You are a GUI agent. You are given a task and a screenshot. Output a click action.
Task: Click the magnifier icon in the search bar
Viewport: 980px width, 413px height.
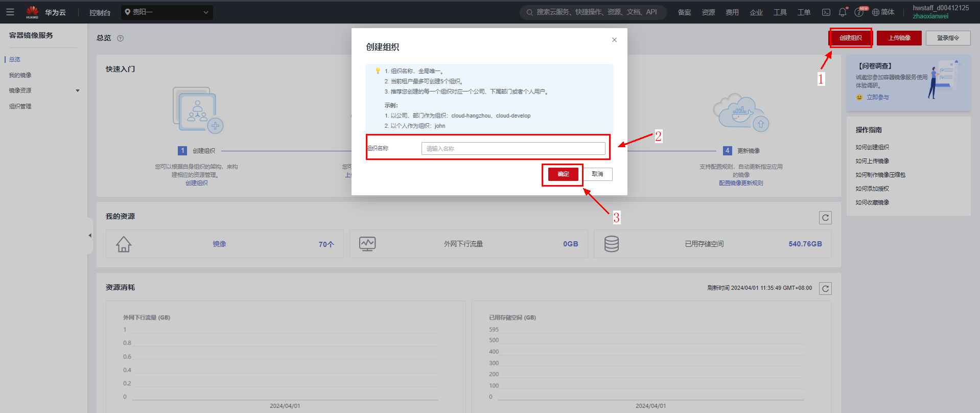[530, 12]
